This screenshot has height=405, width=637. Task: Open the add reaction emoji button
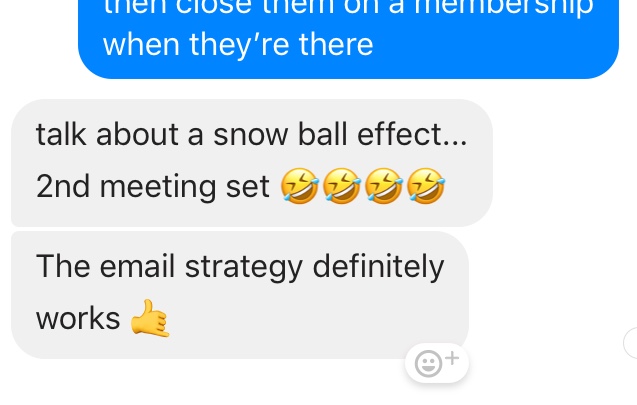coord(437,363)
